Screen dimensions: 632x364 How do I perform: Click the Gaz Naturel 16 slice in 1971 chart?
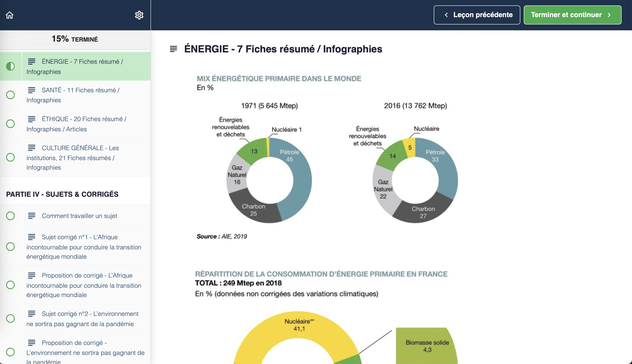(237, 175)
